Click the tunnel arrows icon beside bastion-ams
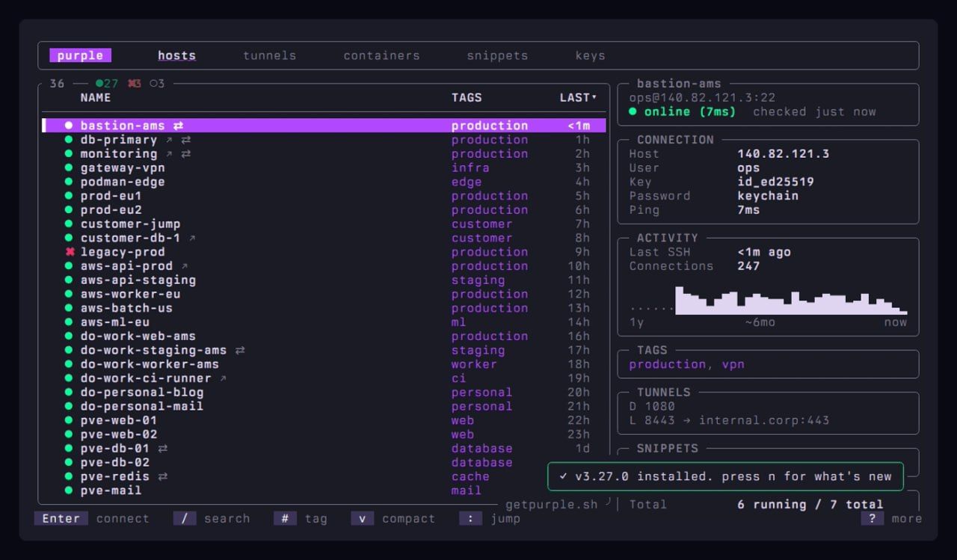 point(178,126)
